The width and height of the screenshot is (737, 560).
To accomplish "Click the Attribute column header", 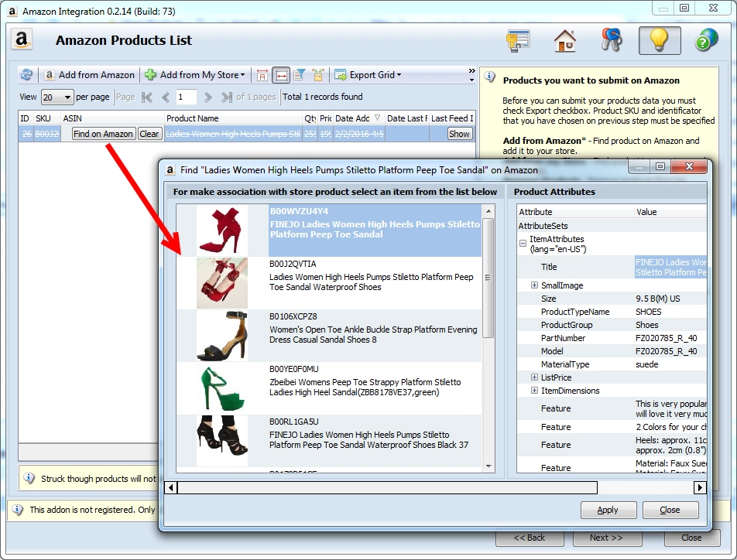I will pos(575,212).
